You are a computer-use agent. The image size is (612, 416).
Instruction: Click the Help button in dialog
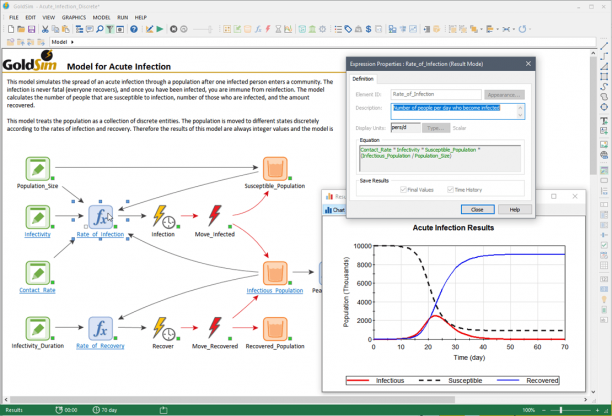[514, 210]
